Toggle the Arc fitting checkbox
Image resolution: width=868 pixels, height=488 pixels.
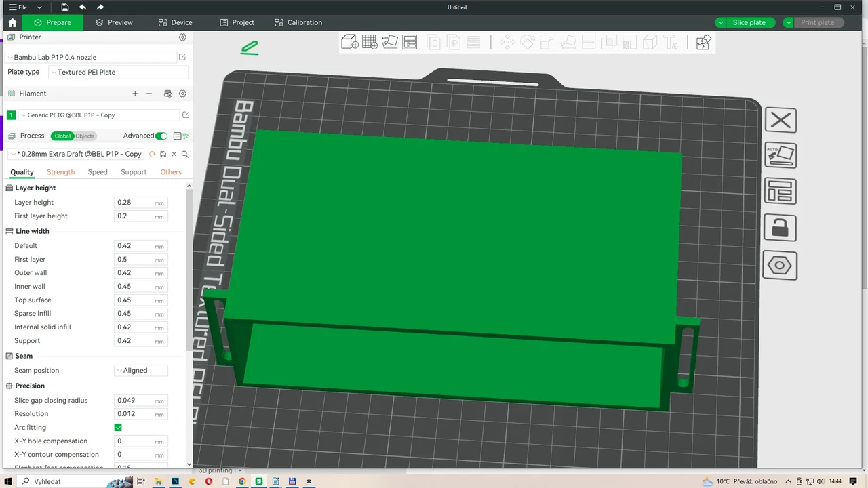tap(118, 428)
